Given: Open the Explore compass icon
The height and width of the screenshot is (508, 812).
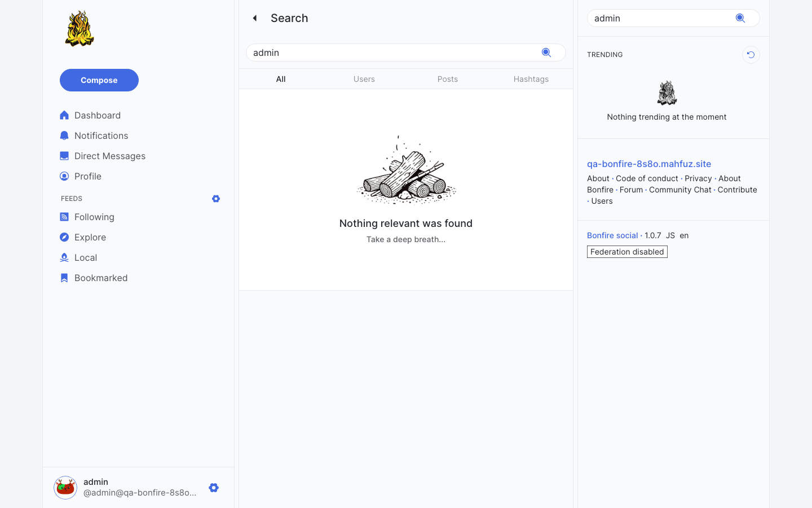Looking at the screenshot, I should [x=64, y=237].
